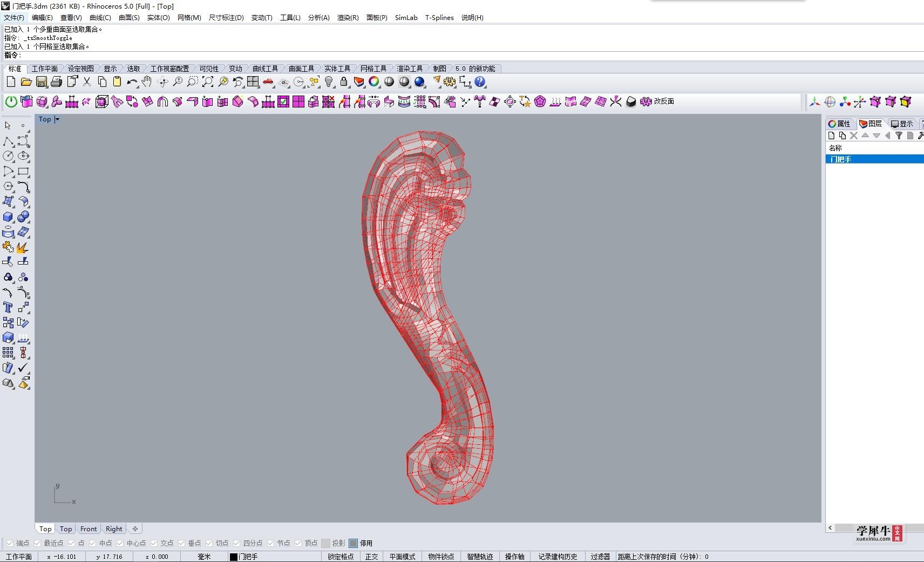Image resolution: width=924 pixels, height=562 pixels.
Task: Click the four-viewport layout icon
Action: click(253, 82)
